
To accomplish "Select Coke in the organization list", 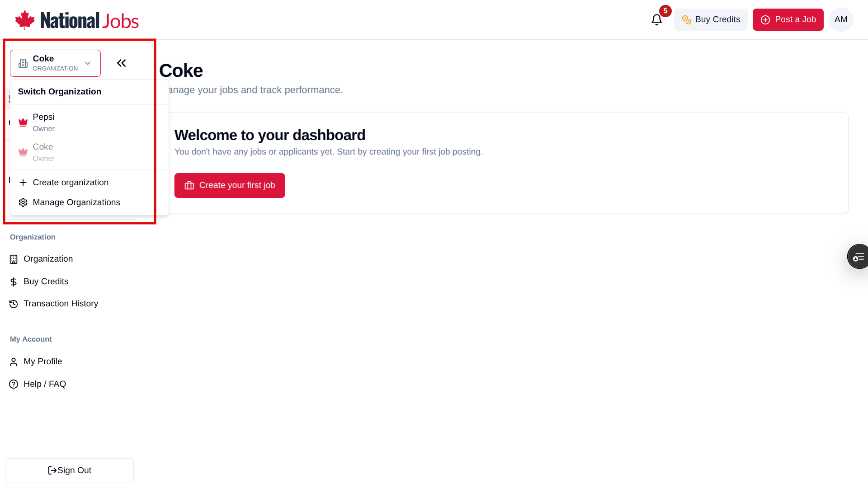I will (x=90, y=152).
